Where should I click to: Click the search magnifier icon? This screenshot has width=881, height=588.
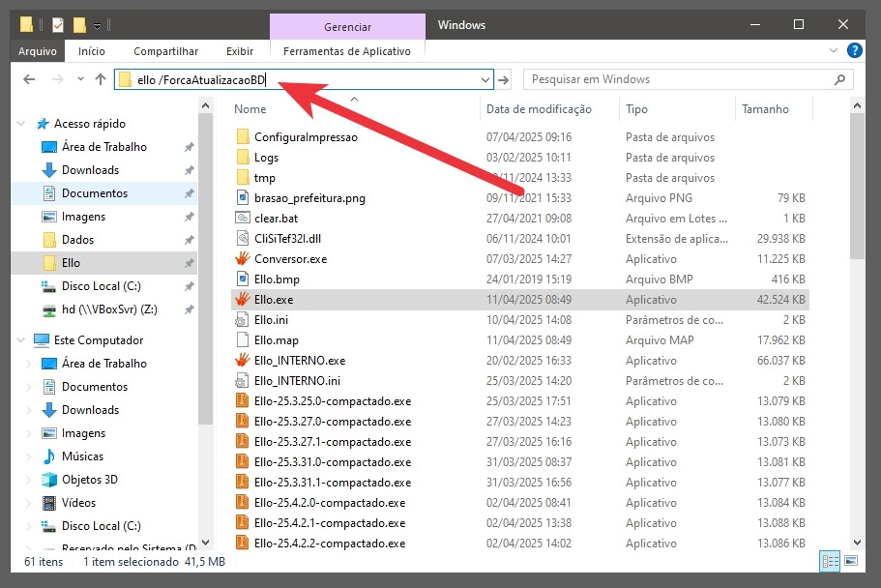(x=840, y=79)
